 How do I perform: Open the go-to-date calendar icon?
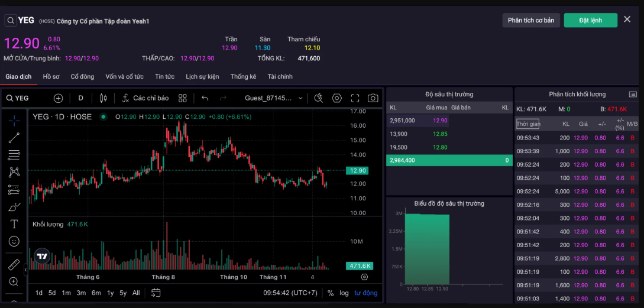(x=156, y=293)
